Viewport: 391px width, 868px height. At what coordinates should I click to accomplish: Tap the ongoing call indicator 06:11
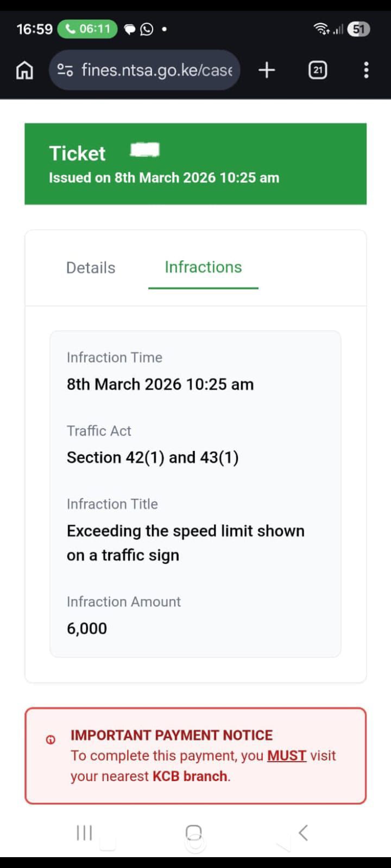coord(87,29)
